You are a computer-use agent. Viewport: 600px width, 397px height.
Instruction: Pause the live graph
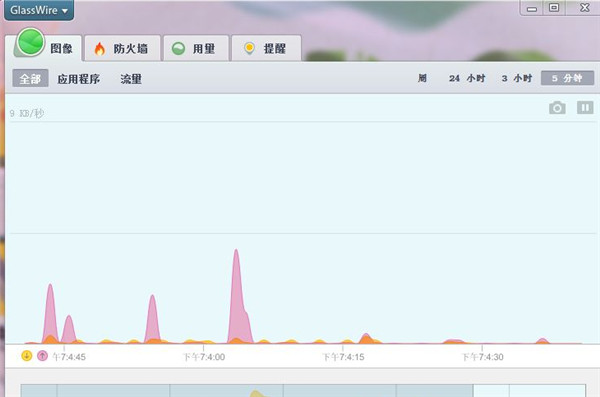(x=585, y=108)
